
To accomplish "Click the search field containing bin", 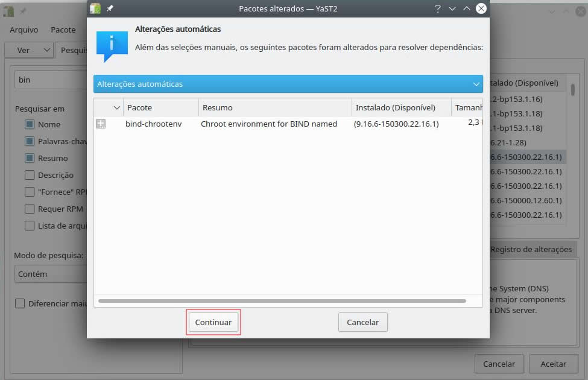I will coord(51,80).
